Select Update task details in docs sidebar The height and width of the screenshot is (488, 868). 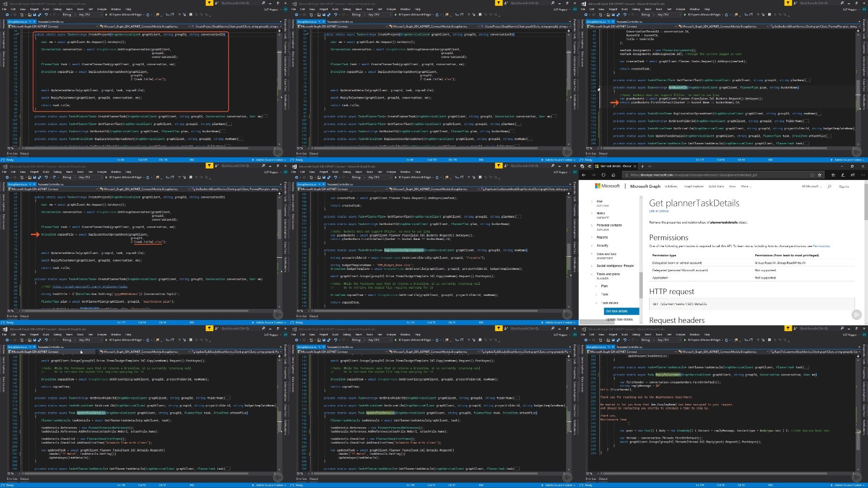coord(619,319)
